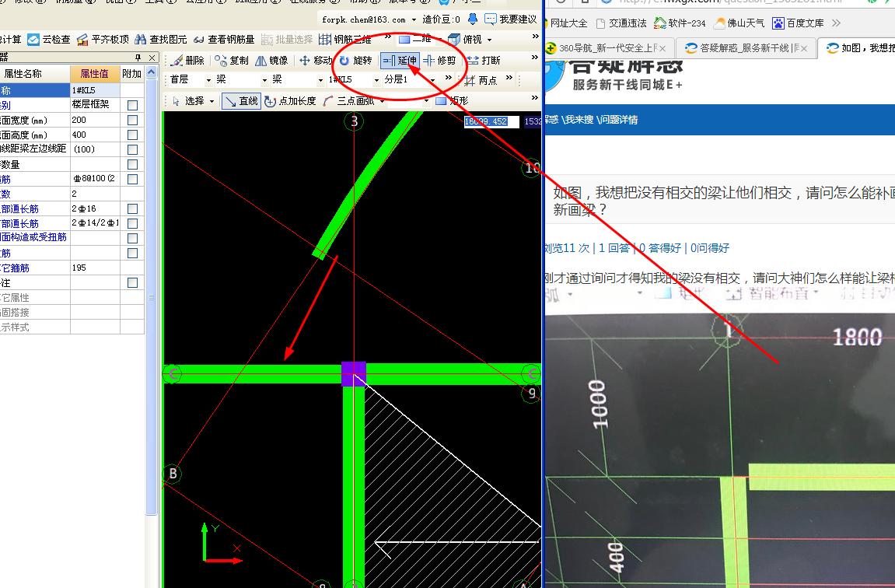Tick the checkbox in the (100) row
The width and height of the screenshot is (895, 588).
point(132,149)
